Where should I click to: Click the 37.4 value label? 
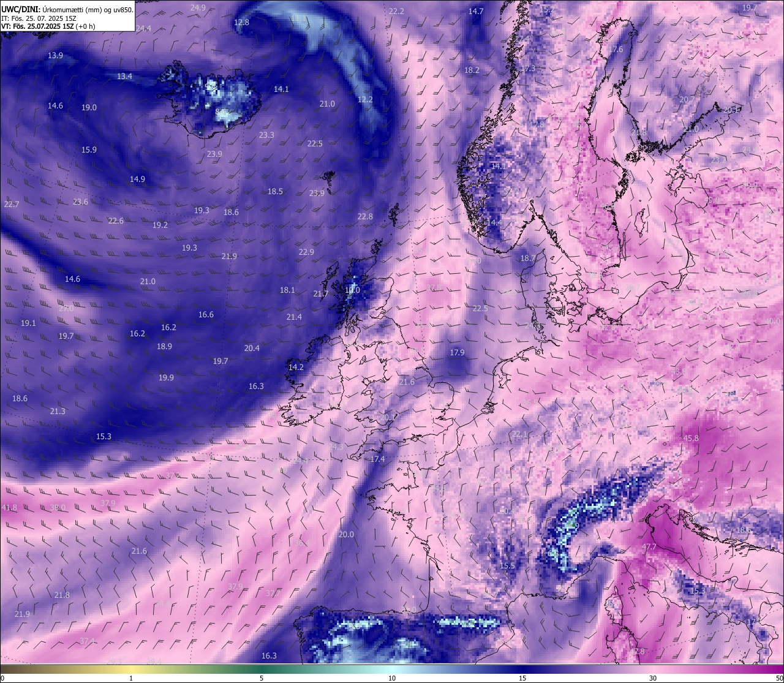coord(87,641)
